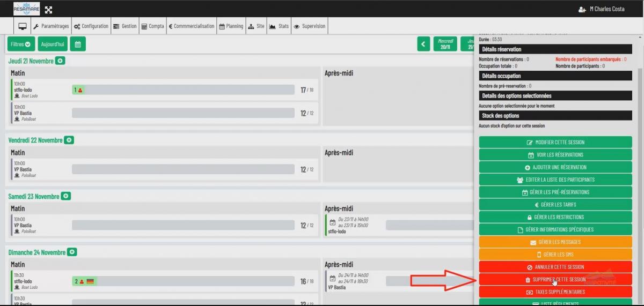Click the 2 participants flag badge on Dimanche
The image size is (644, 306).
(84, 281)
